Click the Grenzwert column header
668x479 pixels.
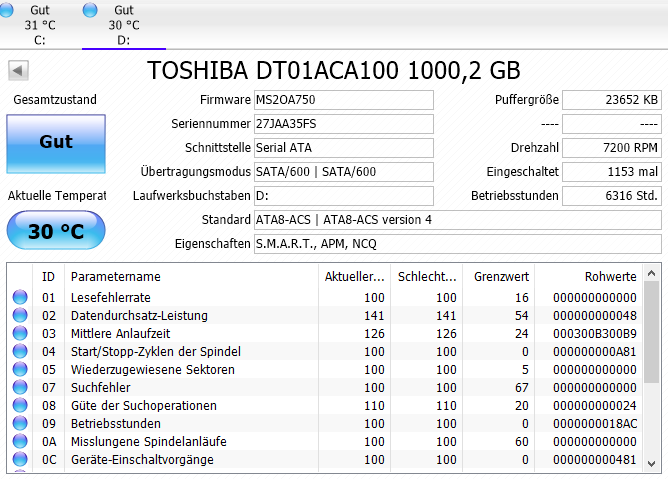(499, 277)
